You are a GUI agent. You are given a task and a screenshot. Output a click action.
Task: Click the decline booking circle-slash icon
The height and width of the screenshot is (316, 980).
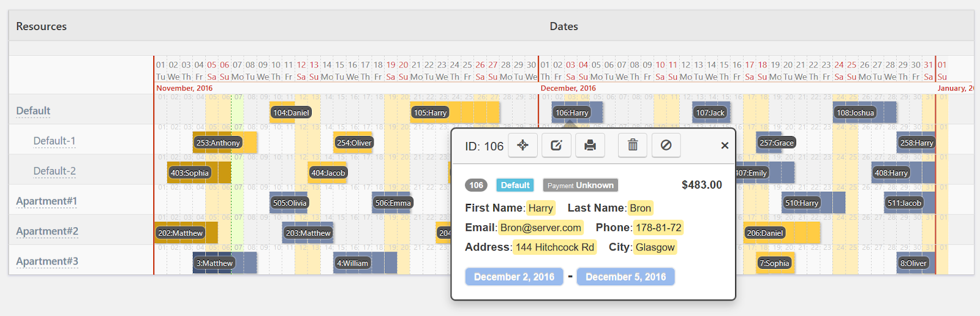(666, 145)
